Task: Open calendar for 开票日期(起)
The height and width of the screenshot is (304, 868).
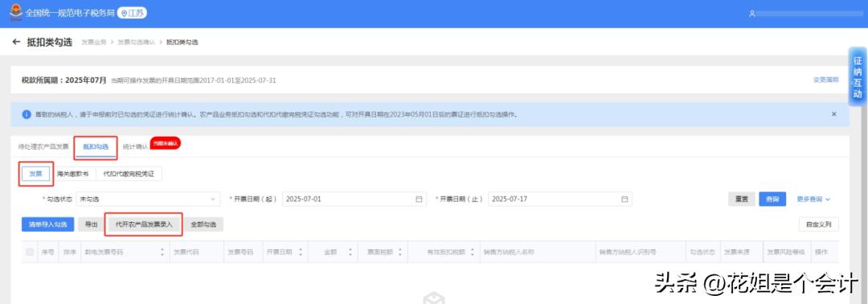Action: point(419,199)
